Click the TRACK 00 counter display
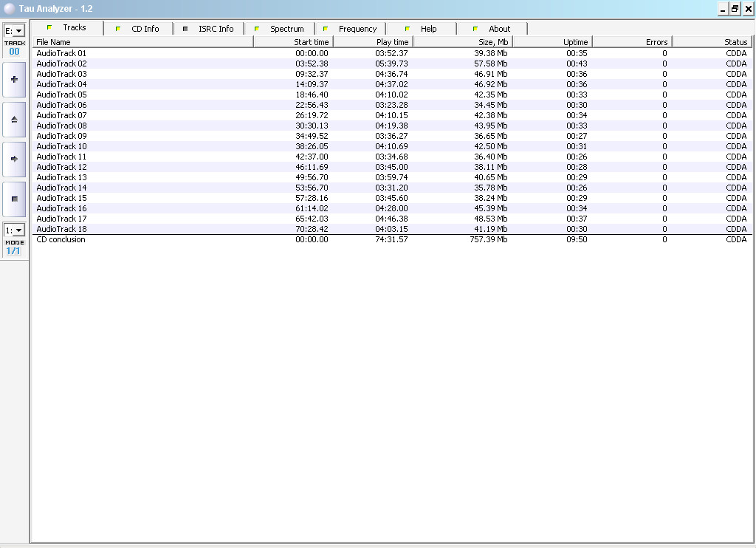 tap(15, 48)
